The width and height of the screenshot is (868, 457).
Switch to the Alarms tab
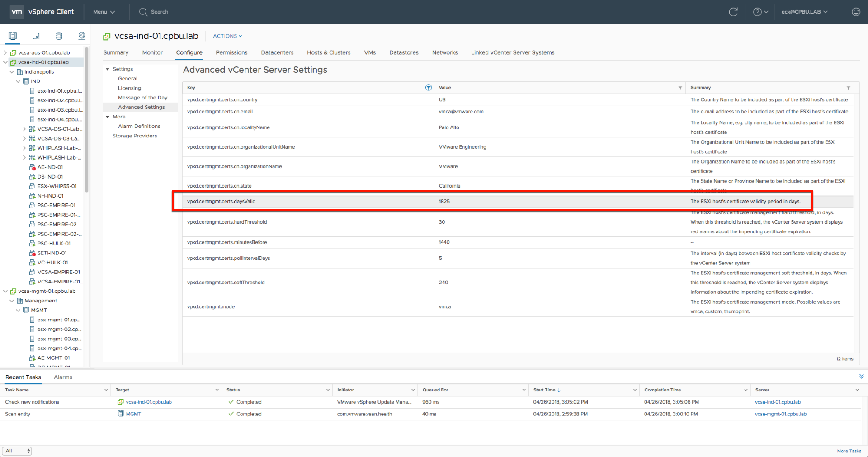click(x=63, y=377)
